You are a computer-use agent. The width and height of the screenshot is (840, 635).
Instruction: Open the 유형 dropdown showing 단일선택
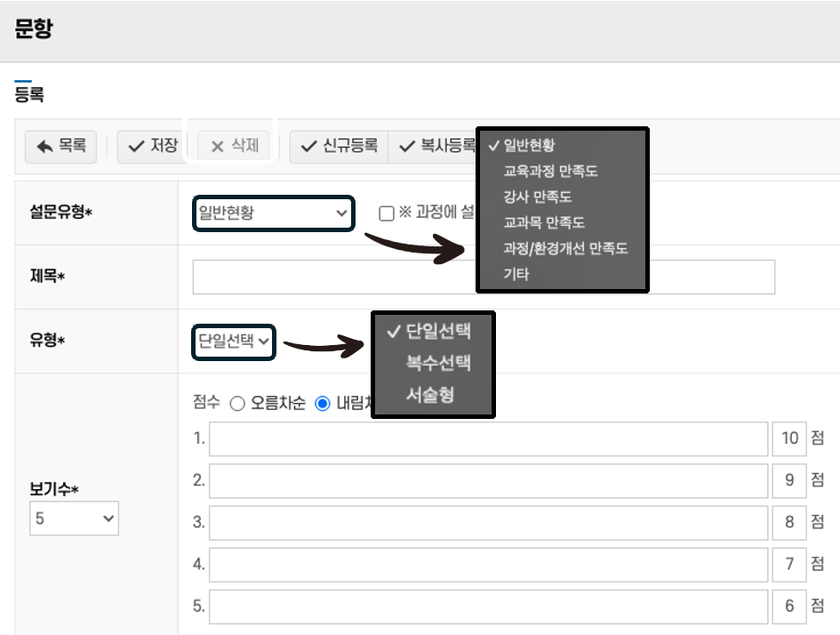pos(233,341)
